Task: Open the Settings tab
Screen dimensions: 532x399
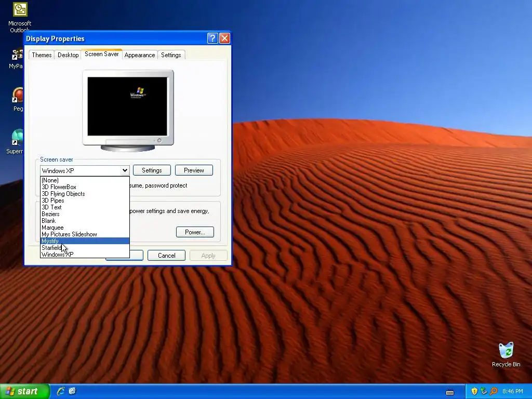Action: click(x=171, y=55)
